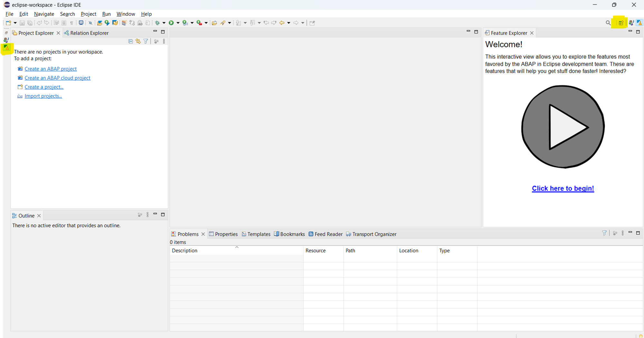Click the Problems view filter icon
The width and height of the screenshot is (644, 338).
pos(604,233)
